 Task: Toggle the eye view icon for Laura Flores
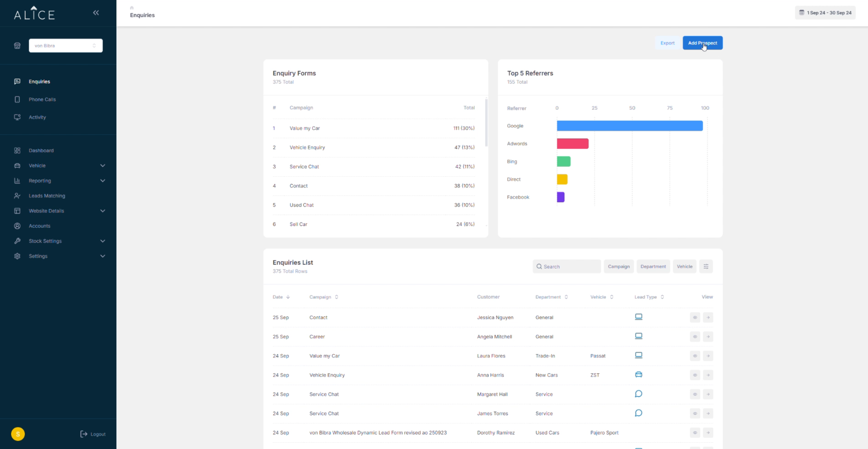(x=695, y=356)
